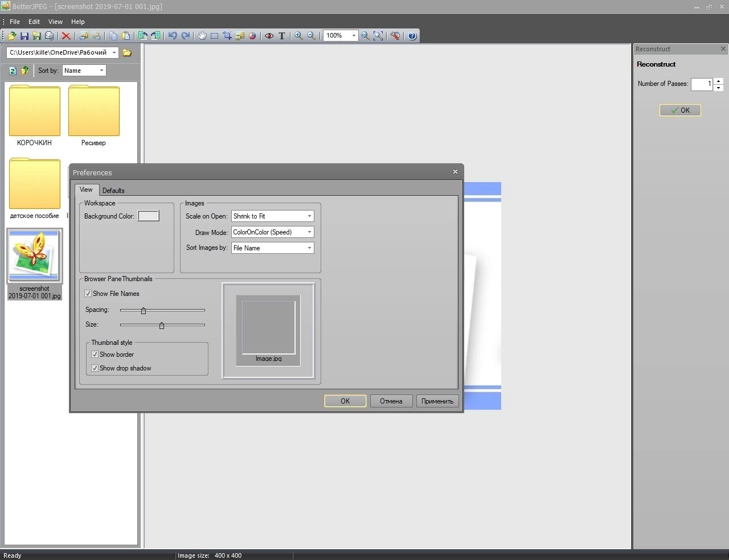Click the Save toolbar icon
The height and width of the screenshot is (560, 729).
tap(24, 36)
